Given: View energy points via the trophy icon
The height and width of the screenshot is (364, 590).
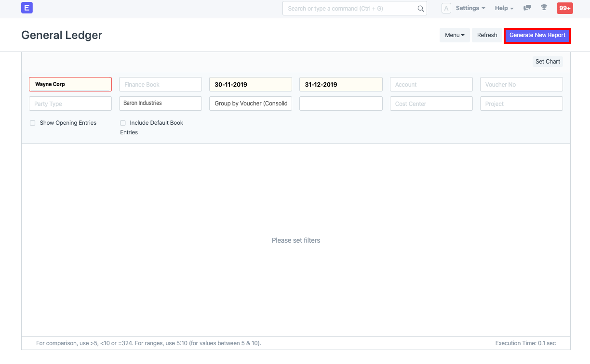Looking at the screenshot, I should click(544, 8).
